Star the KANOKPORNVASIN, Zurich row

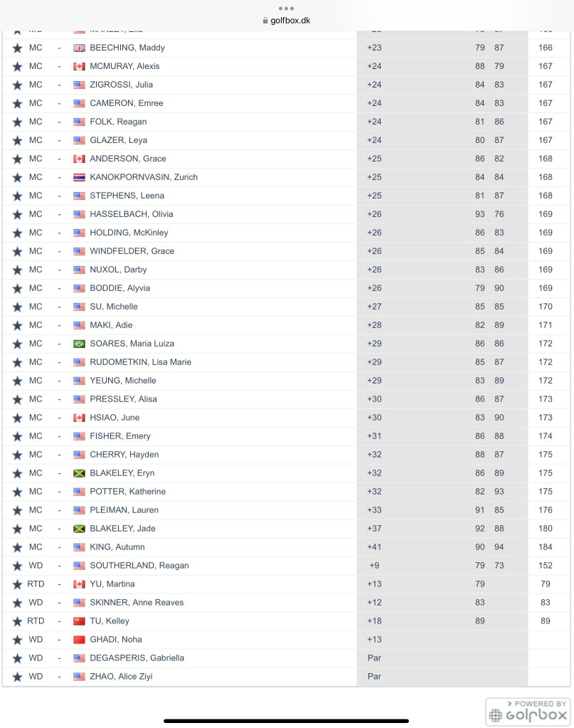17,177
